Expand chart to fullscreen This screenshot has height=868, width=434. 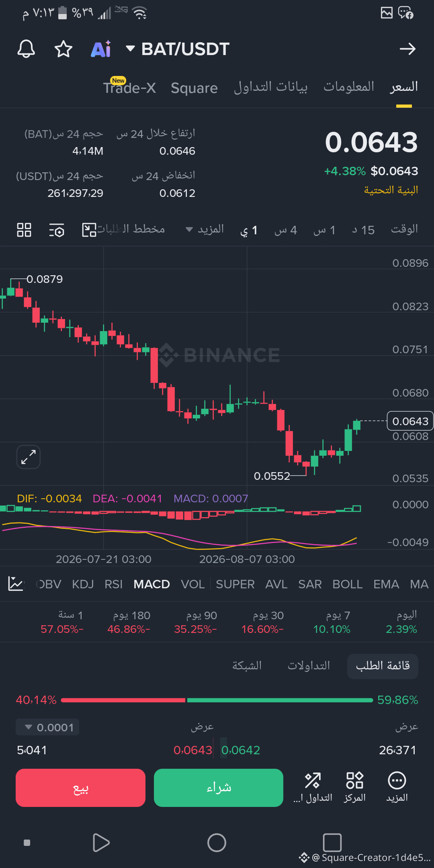(29, 457)
